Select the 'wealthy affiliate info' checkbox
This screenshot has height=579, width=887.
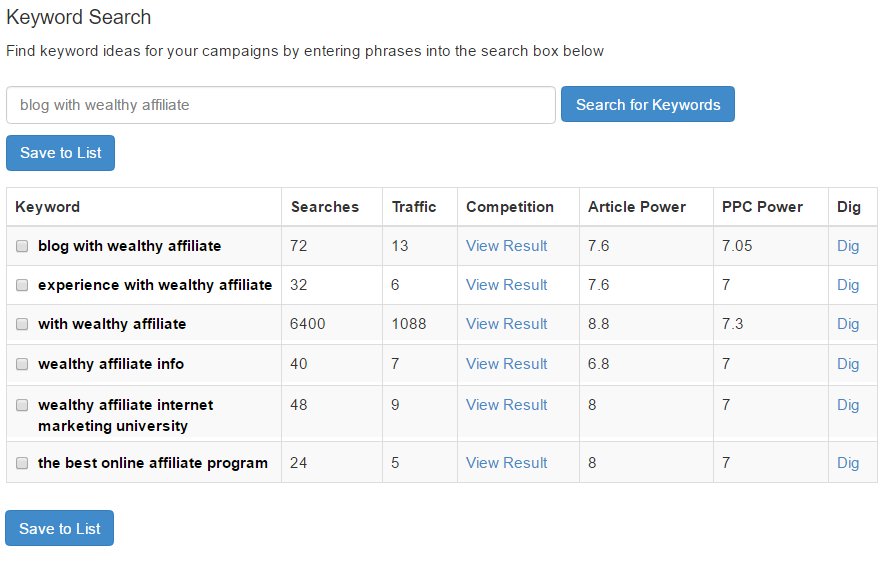[22, 364]
